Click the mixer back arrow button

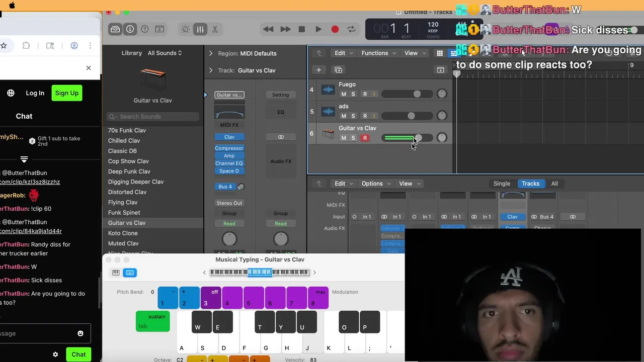(x=318, y=184)
